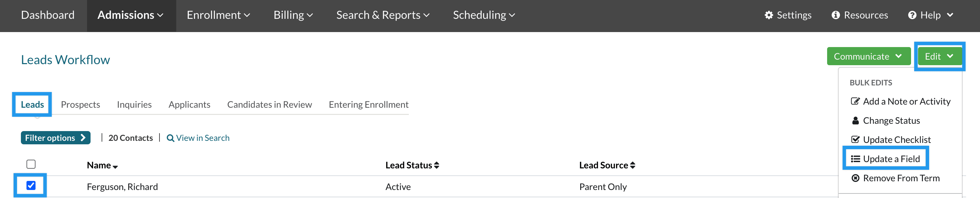Click the Change Status person icon

pyautogui.click(x=855, y=121)
